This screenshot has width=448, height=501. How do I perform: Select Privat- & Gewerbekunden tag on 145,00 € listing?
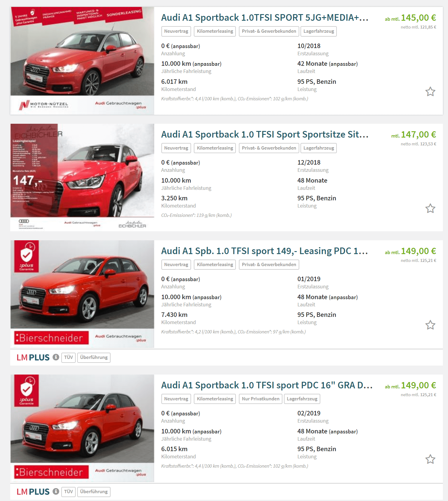[x=269, y=31]
